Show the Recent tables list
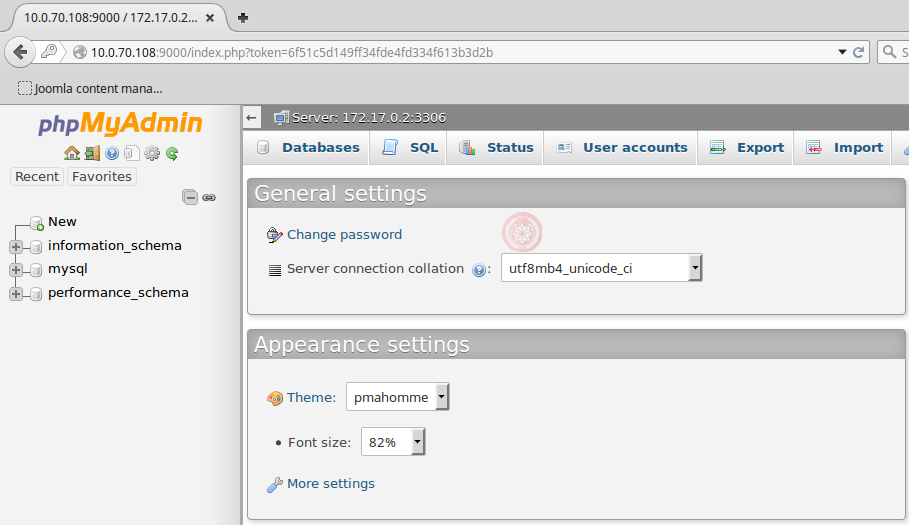Image resolution: width=909 pixels, height=525 pixels. (x=37, y=176)
